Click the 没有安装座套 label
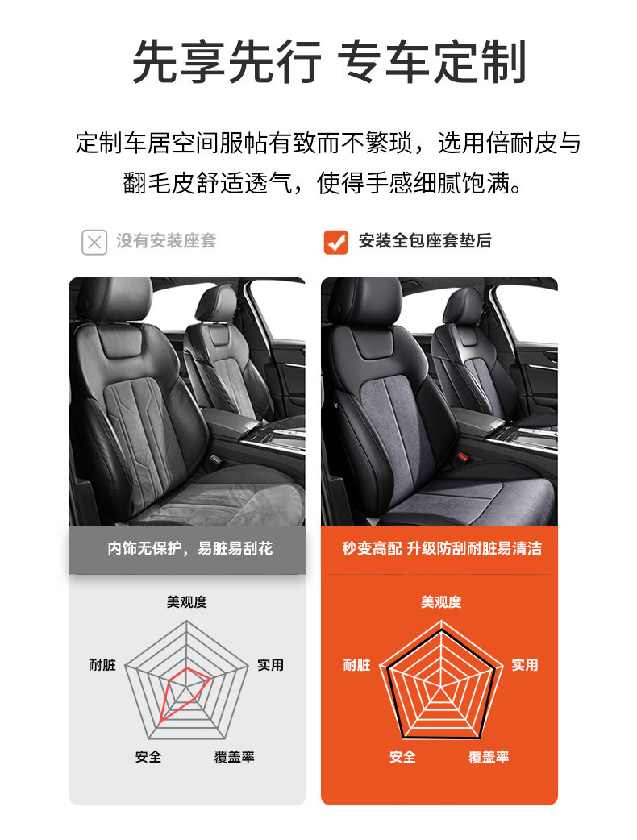 (x=166, y=241)
